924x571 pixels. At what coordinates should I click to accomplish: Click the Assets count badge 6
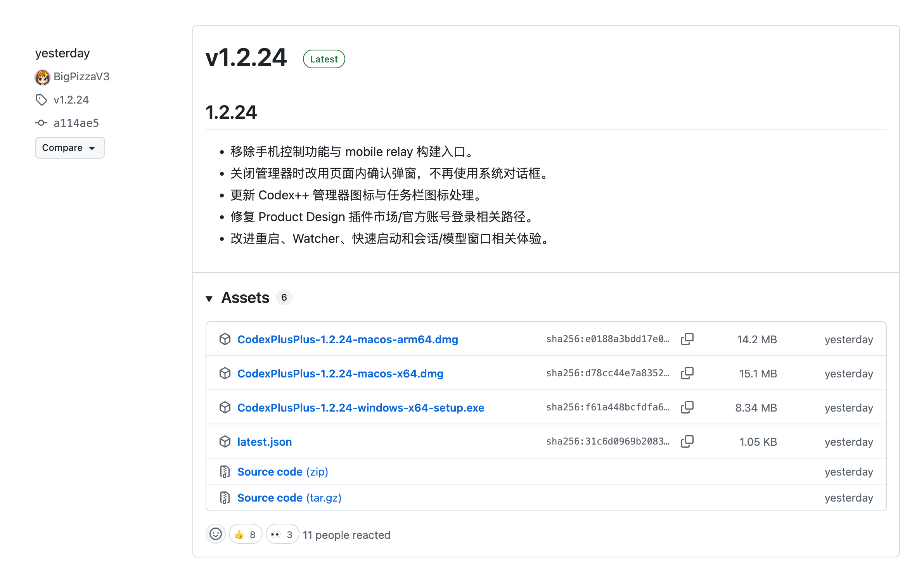coord(284,298)
